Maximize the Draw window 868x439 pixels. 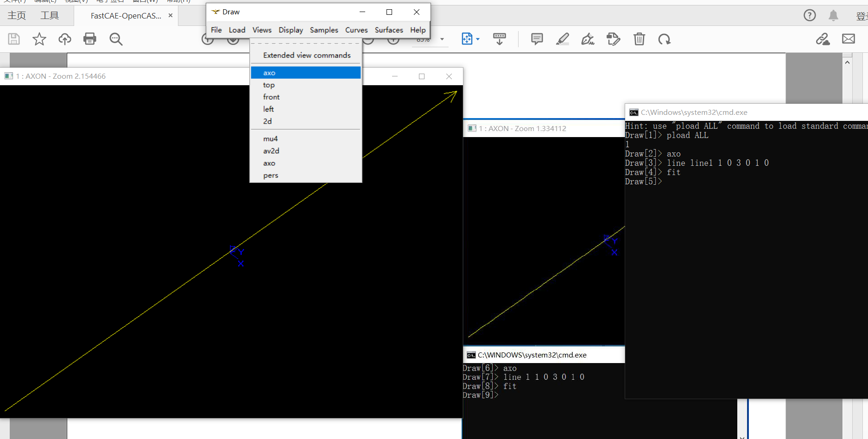389,12
